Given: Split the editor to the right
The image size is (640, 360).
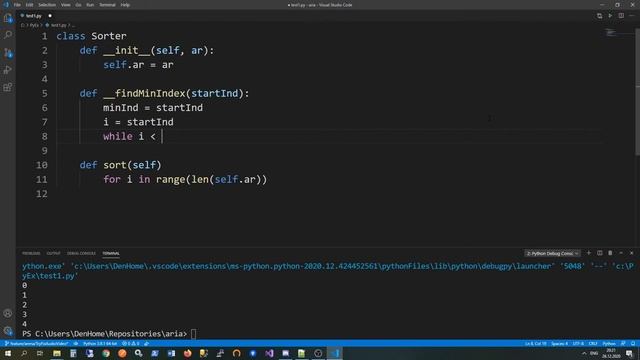Looking at the screenshot, I should [621, 16].
